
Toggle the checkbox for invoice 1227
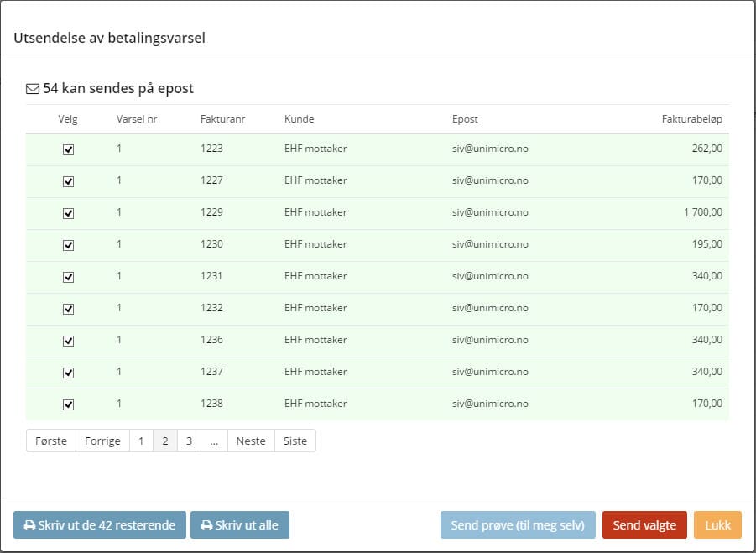click(x=69, y=181)
